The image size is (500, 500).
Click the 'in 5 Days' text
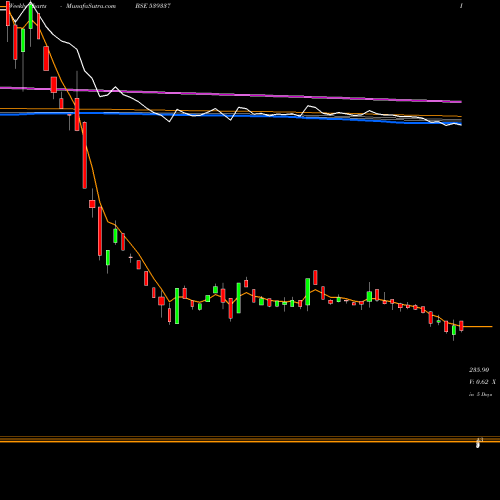(x=480, y=394)
